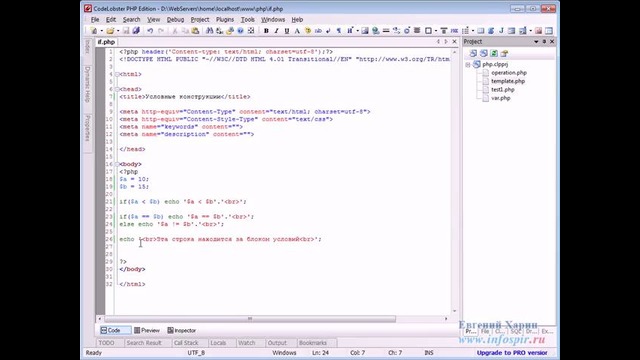Viewport: 640px width, 360px height.
Task: Open template.php in the Project tree
Action: point(508,81)
